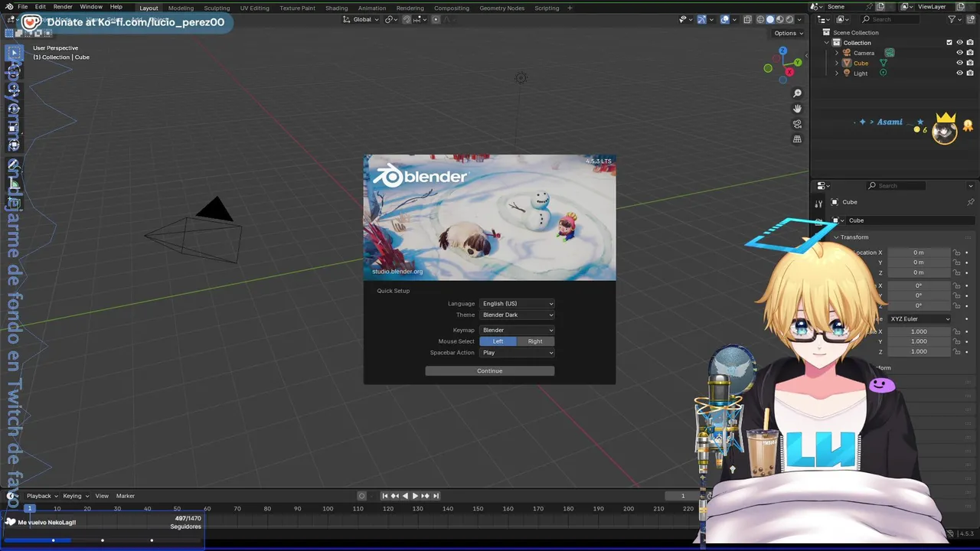980x551 pixels.
Task: Open the Window menu
Action: [91, 7]
